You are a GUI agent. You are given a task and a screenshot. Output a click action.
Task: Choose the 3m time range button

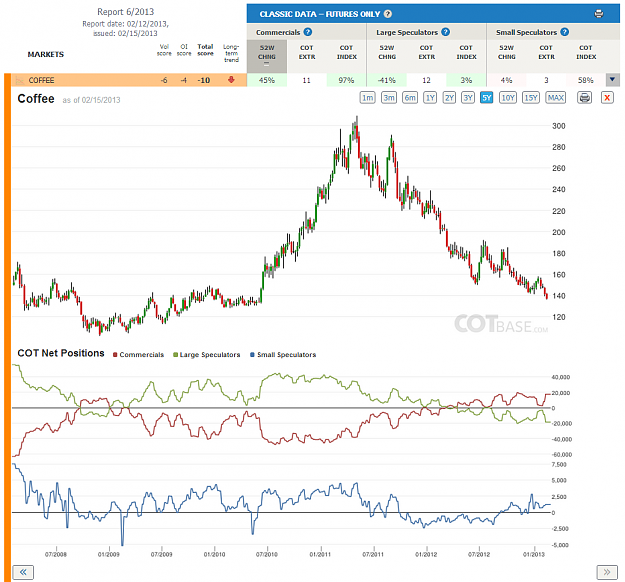point(389,98)
